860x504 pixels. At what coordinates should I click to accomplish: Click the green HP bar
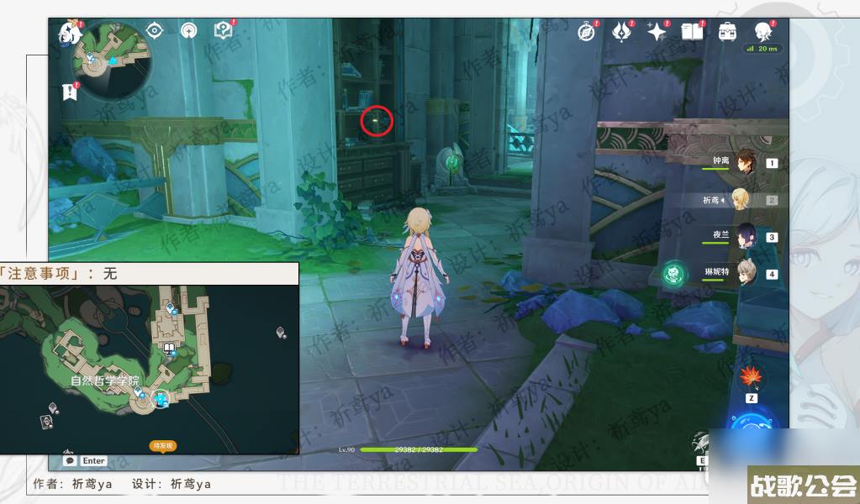[x=418, y=449]
